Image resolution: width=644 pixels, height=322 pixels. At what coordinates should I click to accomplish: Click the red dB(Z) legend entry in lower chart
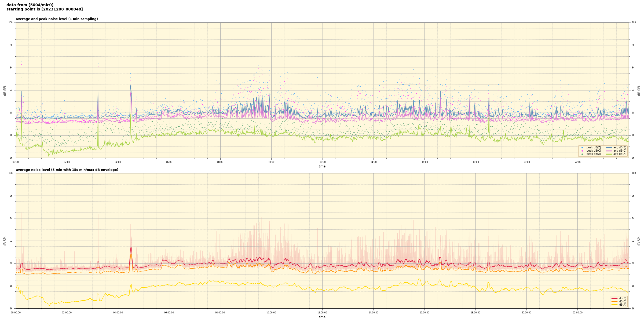[x=614, y=298]
